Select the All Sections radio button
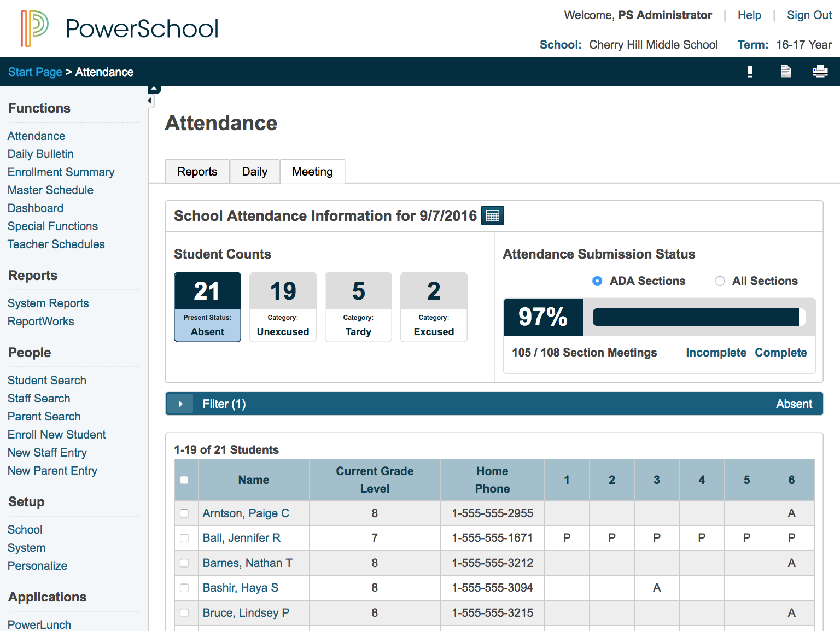840x631 pixels. [720, 281]
